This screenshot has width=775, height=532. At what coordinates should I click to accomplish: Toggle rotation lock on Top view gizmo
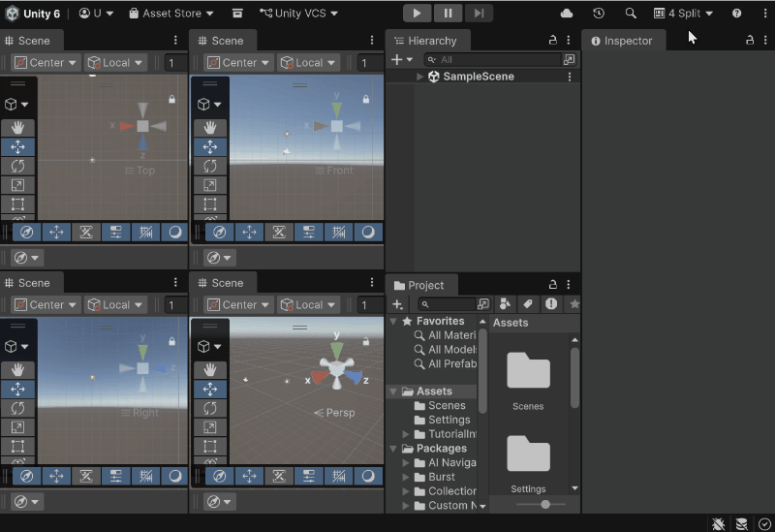pyautogui.click(x=172, y=99)
